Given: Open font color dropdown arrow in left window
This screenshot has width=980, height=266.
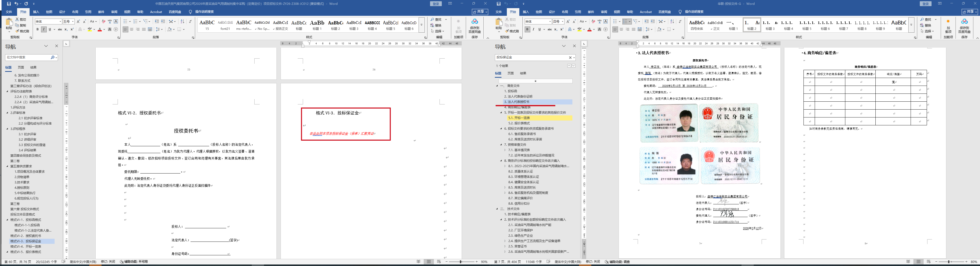Looking at the screenshot, I should point(104,29).
